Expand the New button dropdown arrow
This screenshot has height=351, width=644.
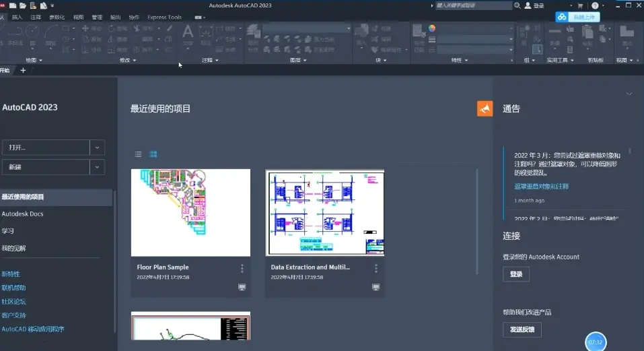tap(97, 167)
